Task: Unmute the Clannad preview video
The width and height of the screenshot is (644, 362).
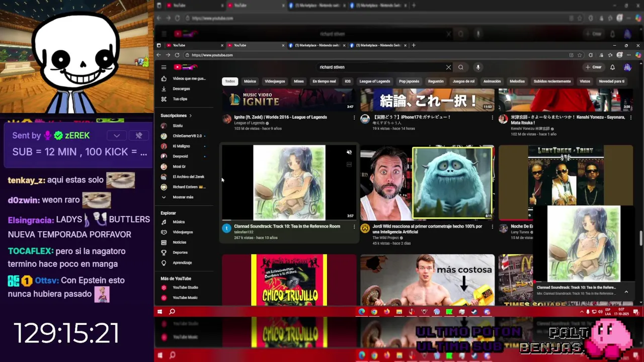Action: [349, 152]
